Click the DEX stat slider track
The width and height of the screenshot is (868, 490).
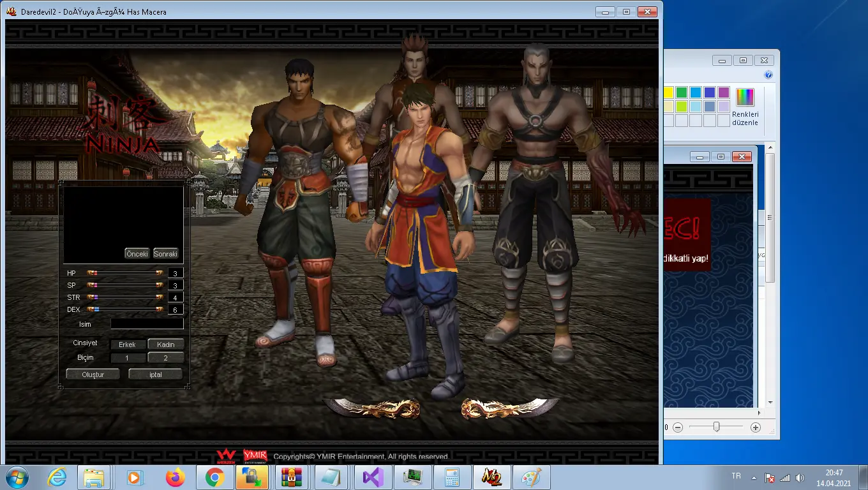point(125,309)
